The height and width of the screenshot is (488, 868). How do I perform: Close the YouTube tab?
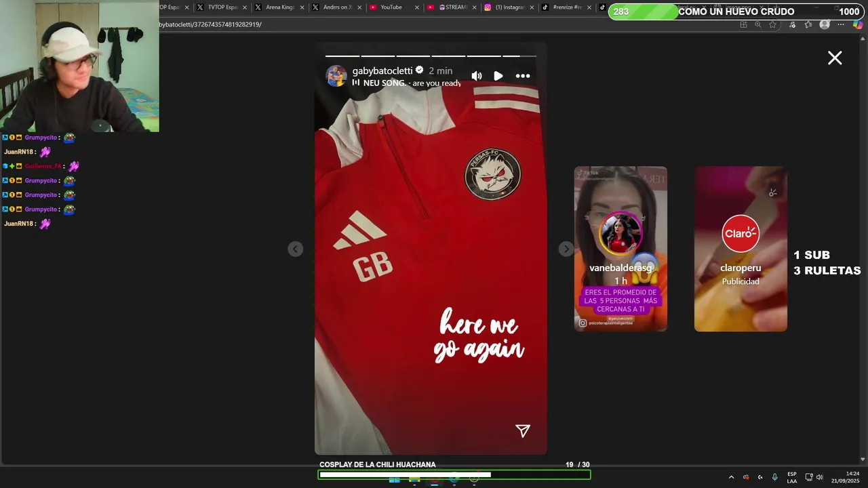tap(417, 7)
